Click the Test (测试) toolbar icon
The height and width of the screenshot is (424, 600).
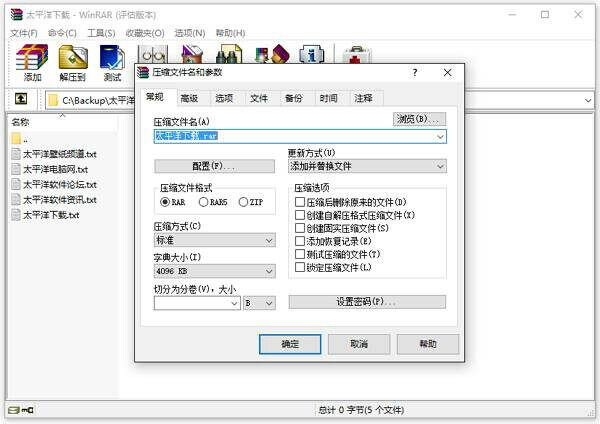click(112, 57)
